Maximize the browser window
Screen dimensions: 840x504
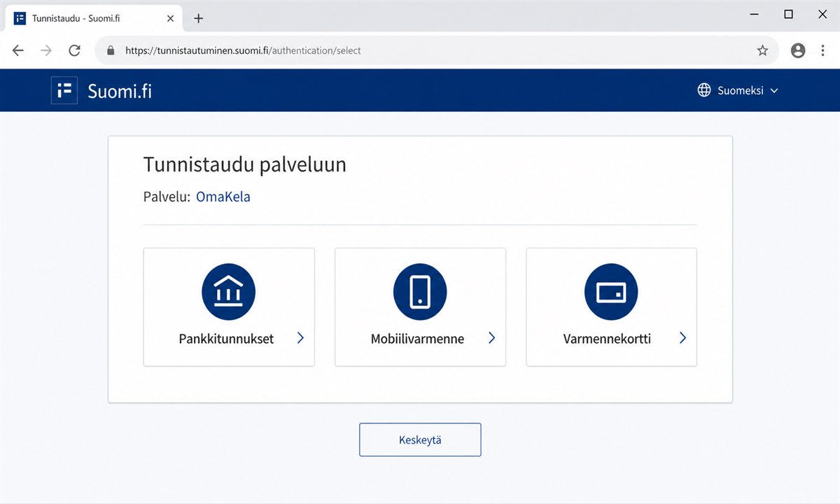pyautogui.click(x=788, y=14)
